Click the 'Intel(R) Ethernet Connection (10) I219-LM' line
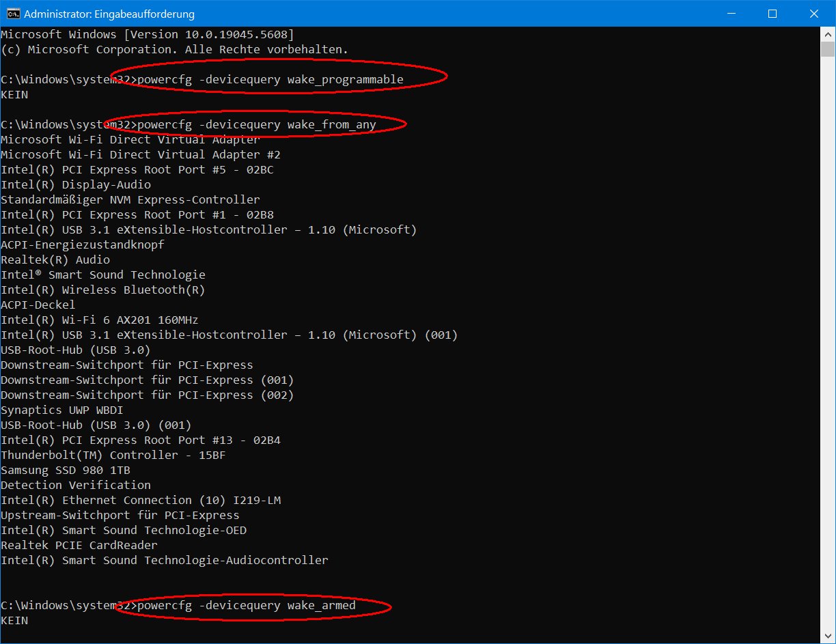This screenshot has height=644, width=836. tap(141, 500)
